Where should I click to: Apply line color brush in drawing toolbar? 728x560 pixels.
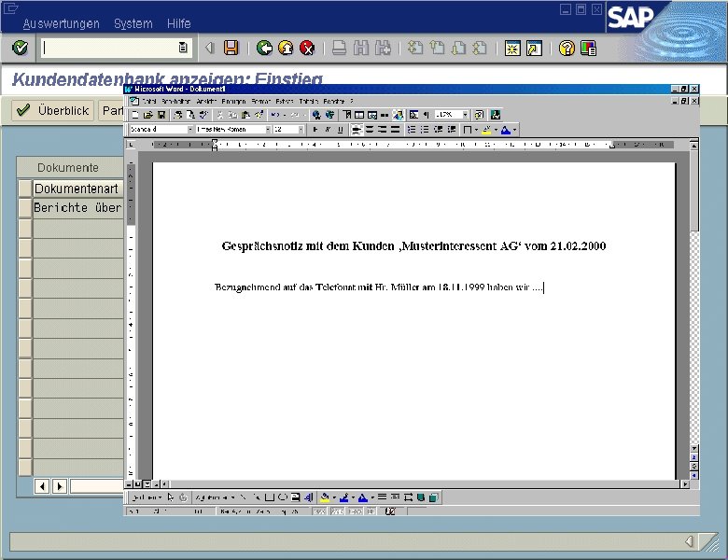344,497
